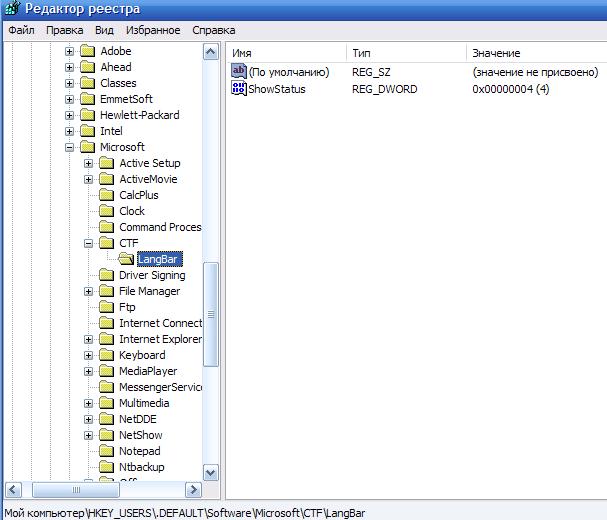Click the ShowStatus DWORD value icon
This screenshot has height=520, width=607.
[239, 89]
